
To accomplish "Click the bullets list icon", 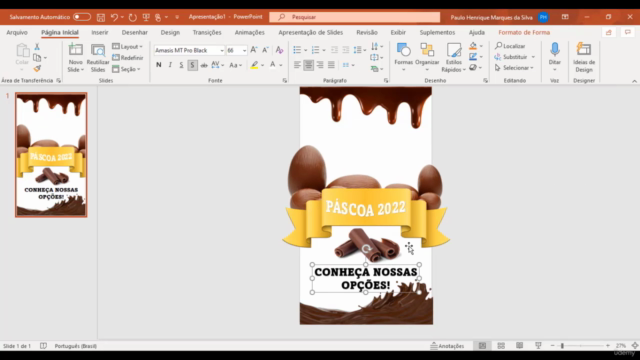I will click(x=297, y=50).
